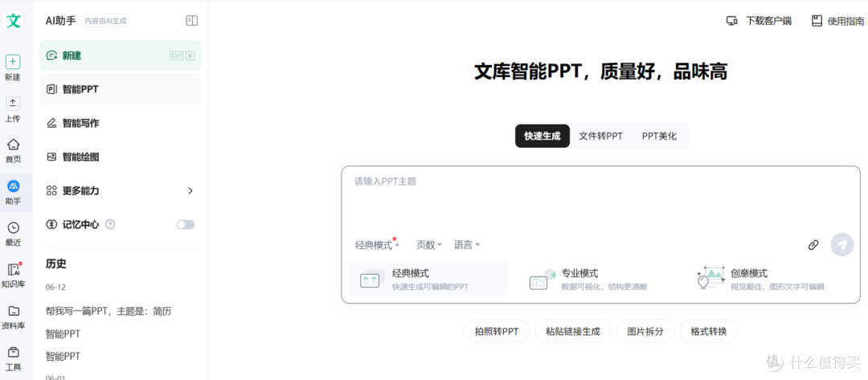Click the 新建 plus icon in left rail
The image size is (868, 380).
(x=13, y=62)
